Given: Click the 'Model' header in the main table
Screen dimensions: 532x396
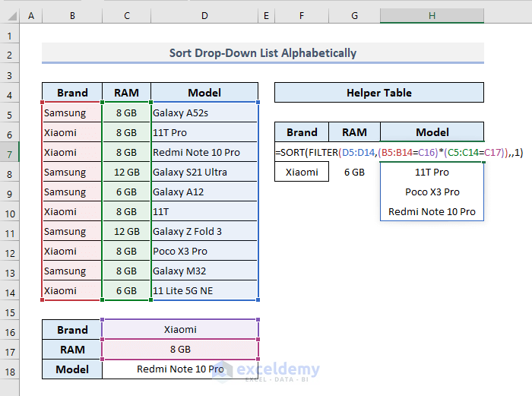Looking at the screenshot, I should pyautogui.click(x=204, y=93).
